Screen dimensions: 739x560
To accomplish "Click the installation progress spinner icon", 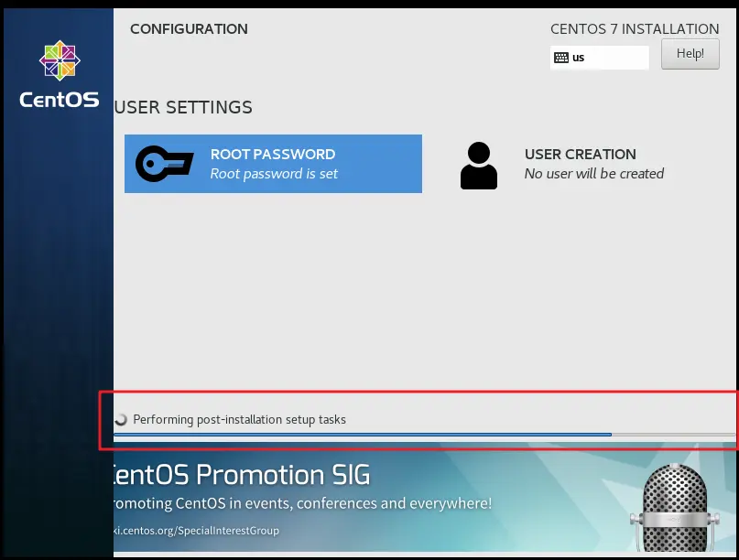I will tap(121, 419).
